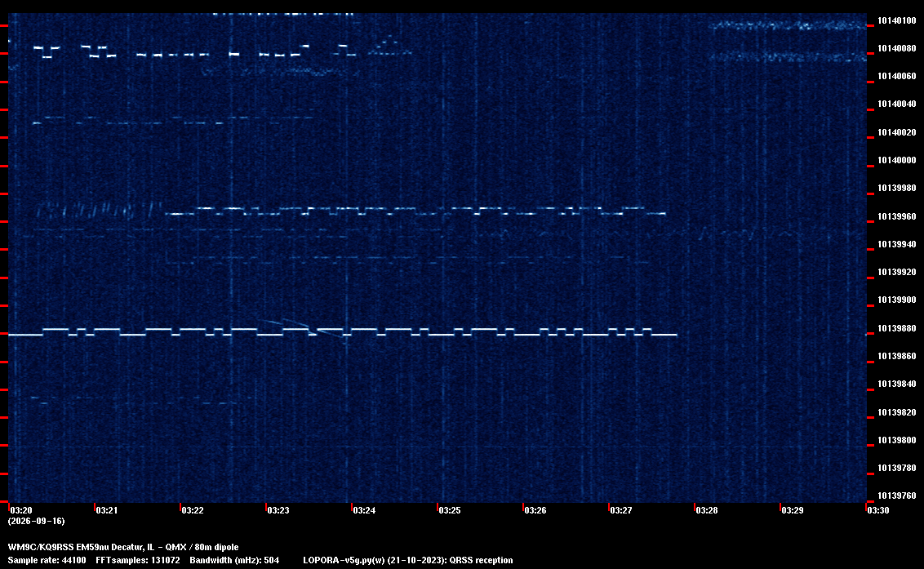This screenshot has width=924, height=569.
Task: Click the 03:20 time axis marker
Action: pyautogui.click(x=21, y=510)
